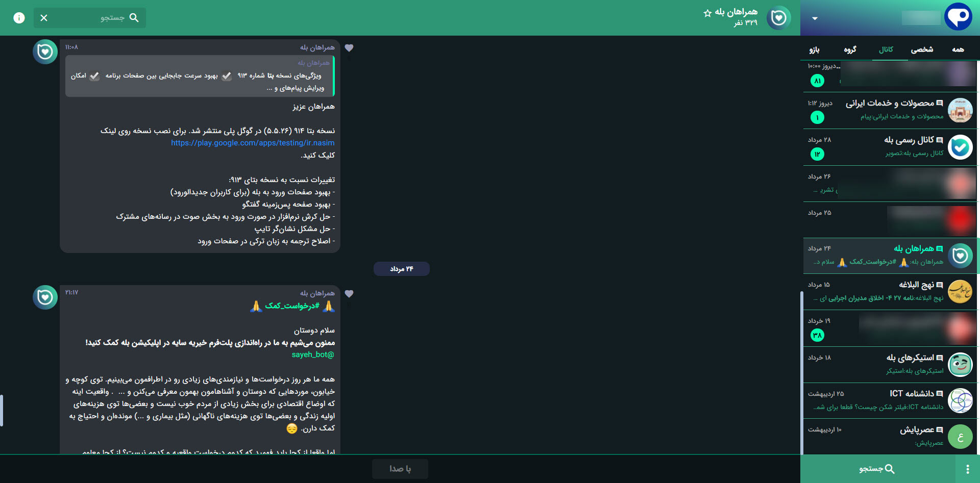Click the عصرپایش channel avatar
The width and height of the screenshot is (980, 483).
pos(960,437)
